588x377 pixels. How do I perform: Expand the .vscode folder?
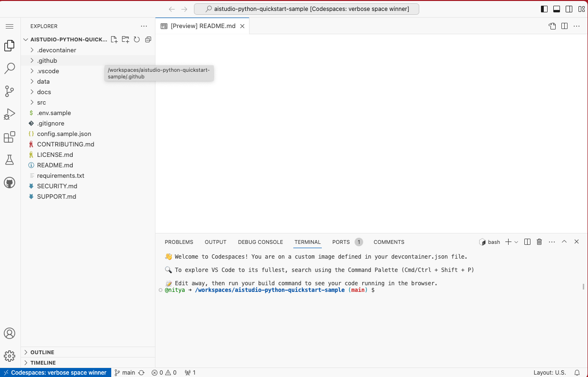coord(88,71)
